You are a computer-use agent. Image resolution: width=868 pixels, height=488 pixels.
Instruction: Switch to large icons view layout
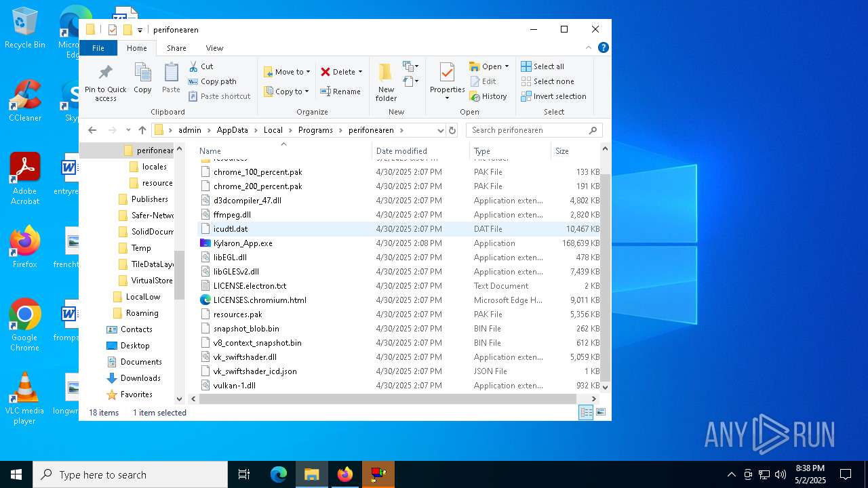600,412
